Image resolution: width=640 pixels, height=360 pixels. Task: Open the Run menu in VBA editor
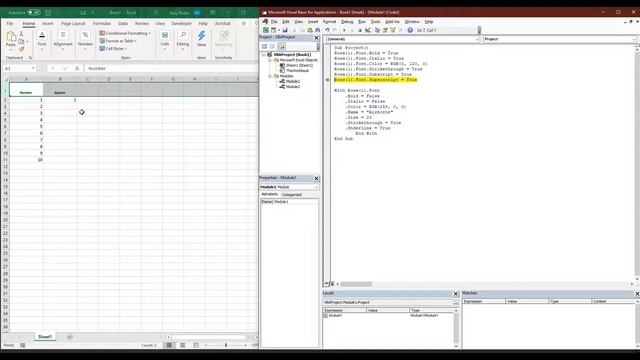point(362,22)
